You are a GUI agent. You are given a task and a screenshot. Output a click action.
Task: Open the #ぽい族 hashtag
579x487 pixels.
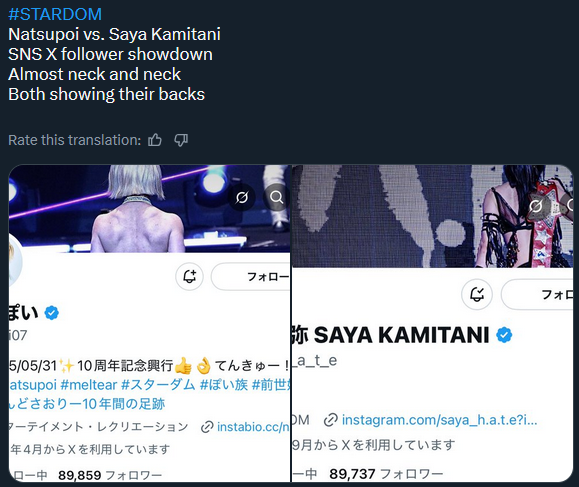224,385
